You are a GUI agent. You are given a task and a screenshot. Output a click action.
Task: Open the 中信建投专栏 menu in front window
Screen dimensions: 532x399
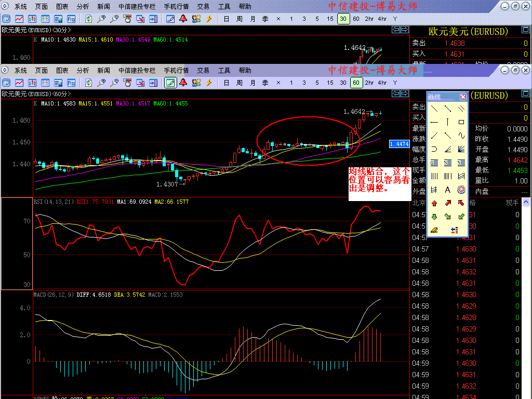pyautogui.click(x=137, y=71)
